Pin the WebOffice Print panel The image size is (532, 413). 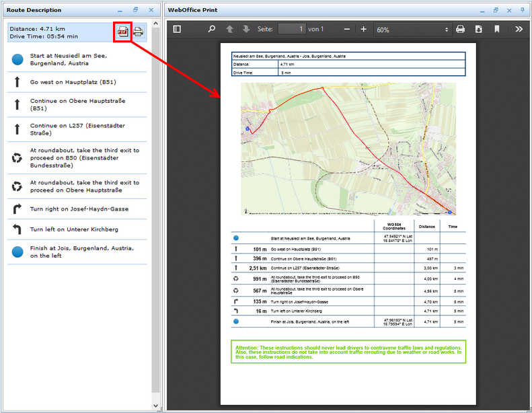[522, 10]
